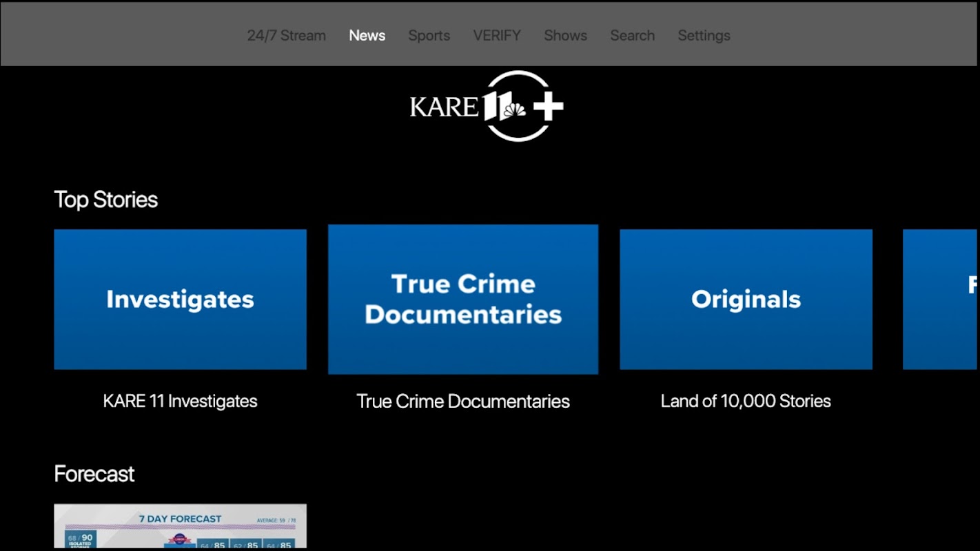The width and height of the screenshot is (980, 551).
Task: Open the Settings tab
Action: coord(704,35)
